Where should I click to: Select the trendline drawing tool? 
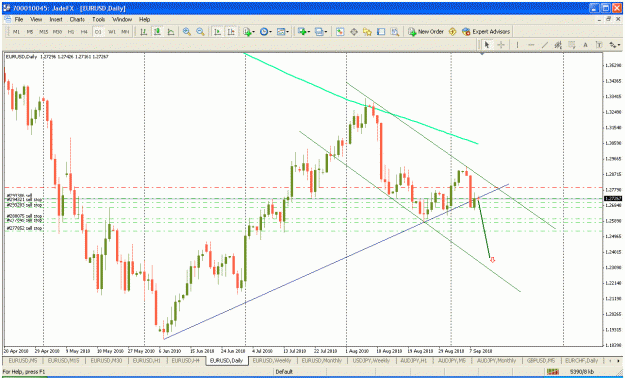pyautogui.click(x=544, y=45)
